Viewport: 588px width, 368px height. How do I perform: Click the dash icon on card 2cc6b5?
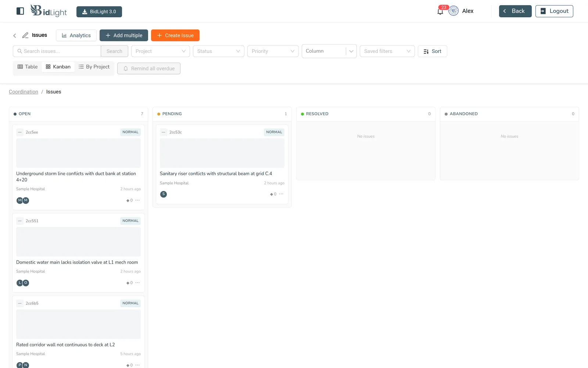coord(20,303)
